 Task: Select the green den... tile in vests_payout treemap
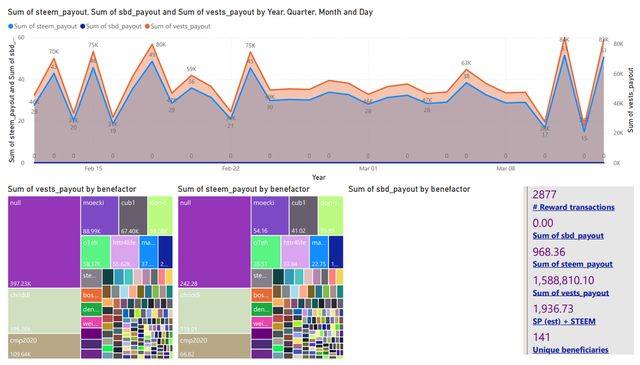91,309
